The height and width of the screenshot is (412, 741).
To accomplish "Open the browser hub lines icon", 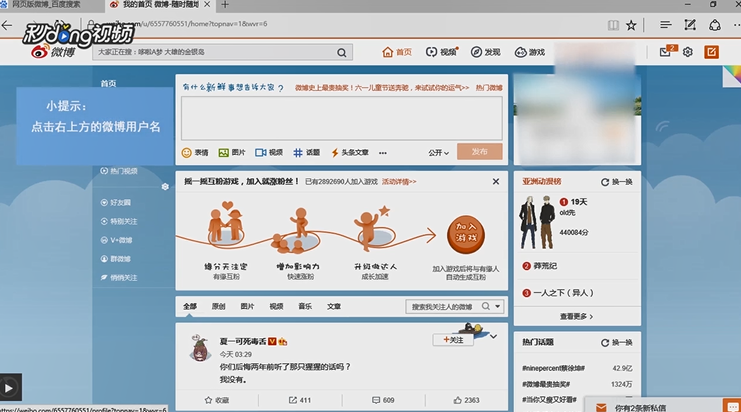I will pos(666,25).
